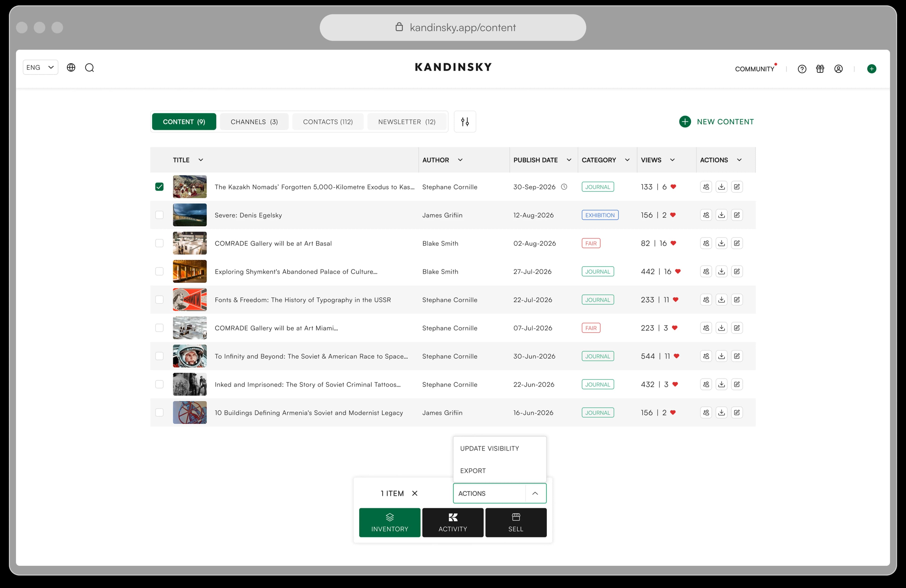Click the scheduled clock icon beside 30-Sep-2026

564,187
